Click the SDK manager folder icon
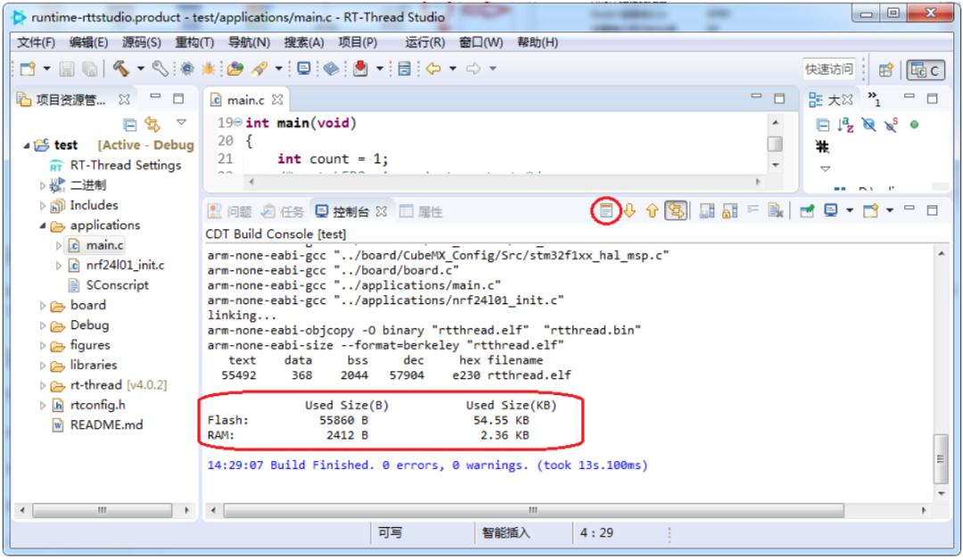The width and height of the screenshot is (963, 560). 235,69
